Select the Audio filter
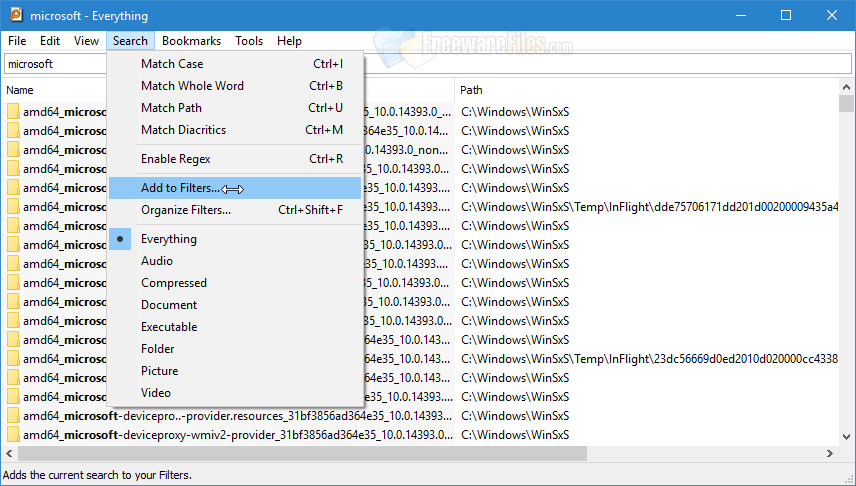This screenshot has height=486, width=856. click(235, 261)
